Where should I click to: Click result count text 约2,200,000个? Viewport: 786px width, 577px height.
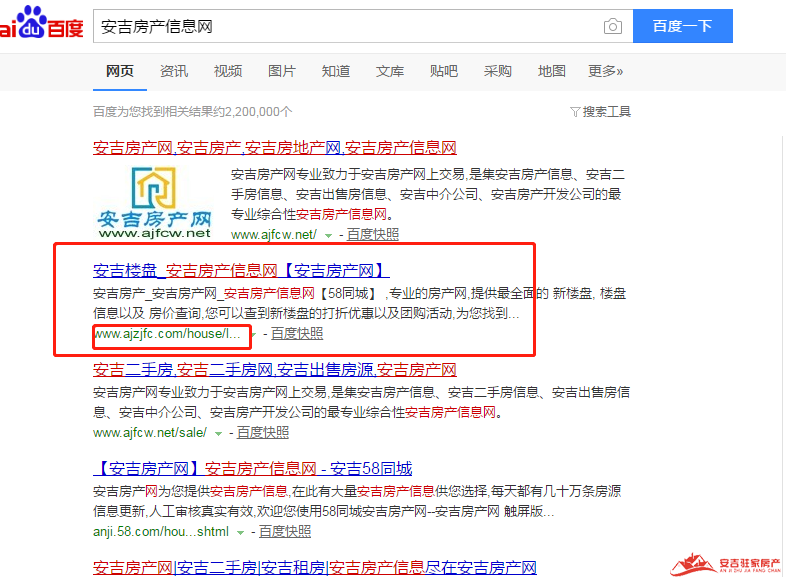[x=253, y=111]
